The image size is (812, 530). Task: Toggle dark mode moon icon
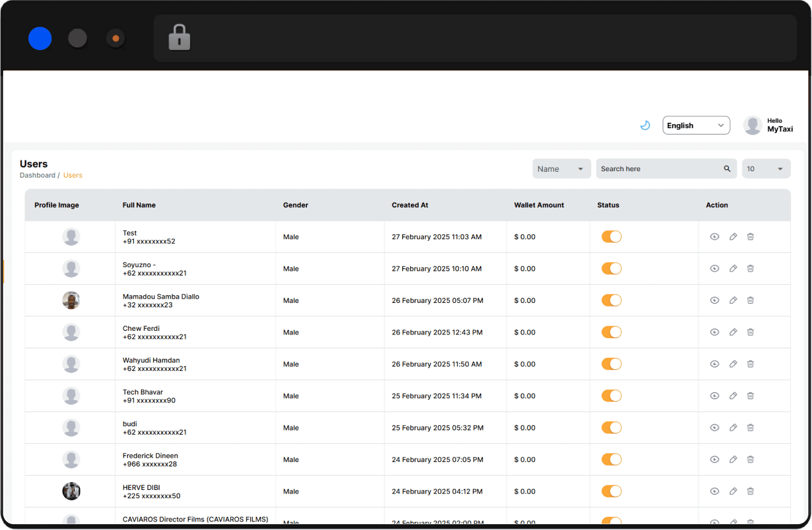645,125
